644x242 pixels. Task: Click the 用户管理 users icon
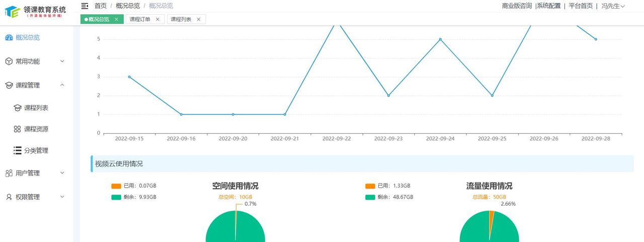pyautogui.click(x=9, y=173)
